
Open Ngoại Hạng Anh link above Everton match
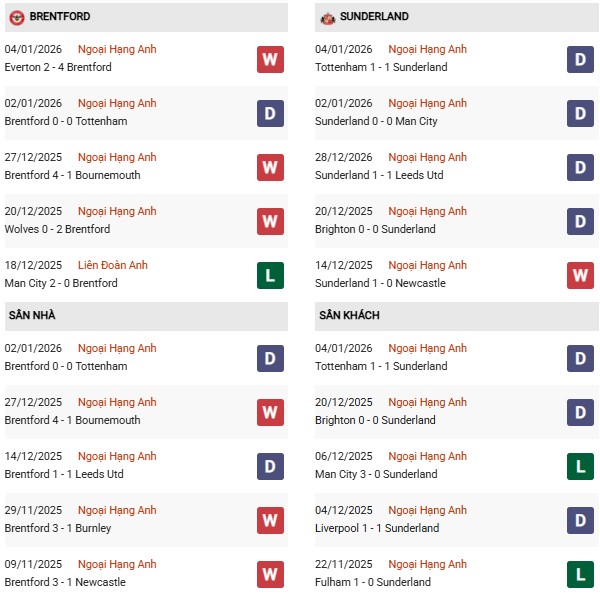pyautogui.click(x=117, y=49)
